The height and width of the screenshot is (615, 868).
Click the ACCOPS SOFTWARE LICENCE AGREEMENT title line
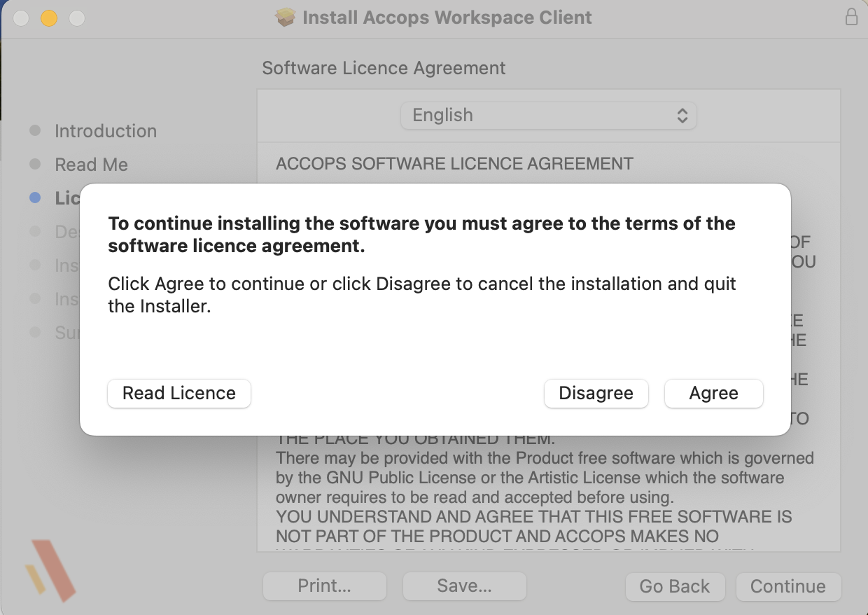[454, 164]
